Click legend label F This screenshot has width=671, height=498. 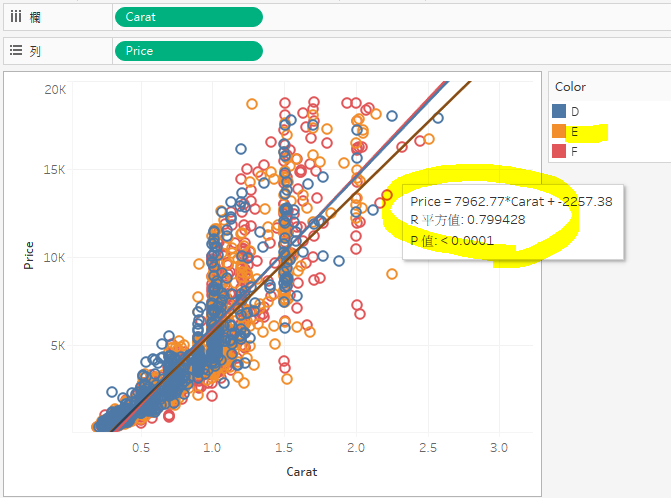pos(574,151)
